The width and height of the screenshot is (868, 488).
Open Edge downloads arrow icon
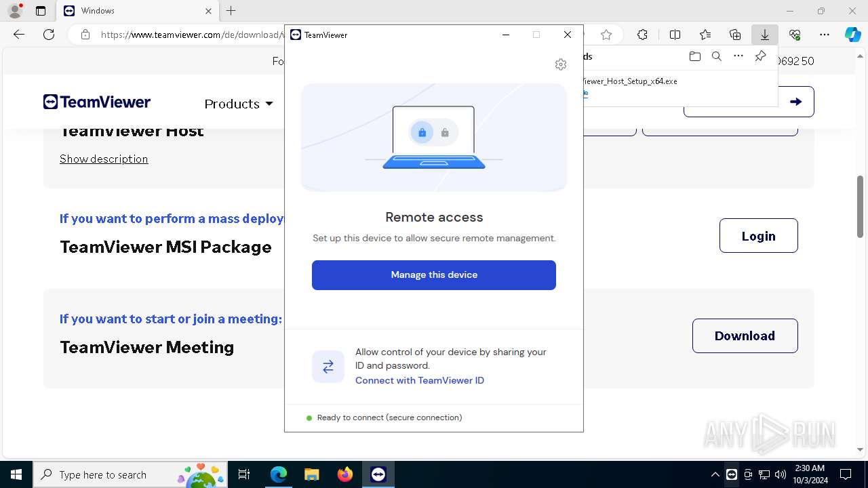click(x=765, y=35)
